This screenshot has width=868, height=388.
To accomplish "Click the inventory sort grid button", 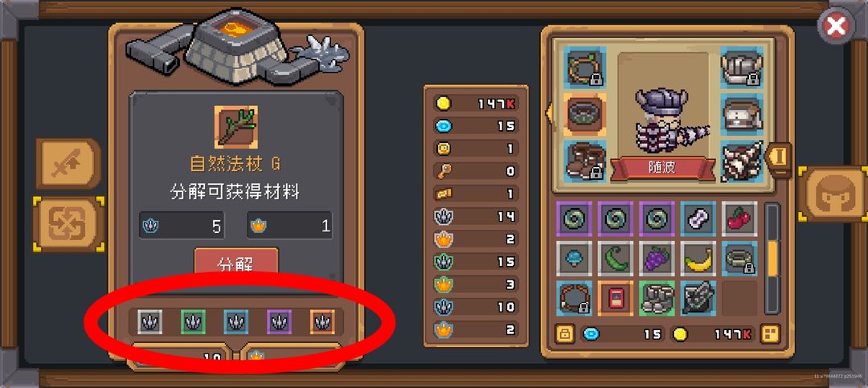I will [771, 333].
